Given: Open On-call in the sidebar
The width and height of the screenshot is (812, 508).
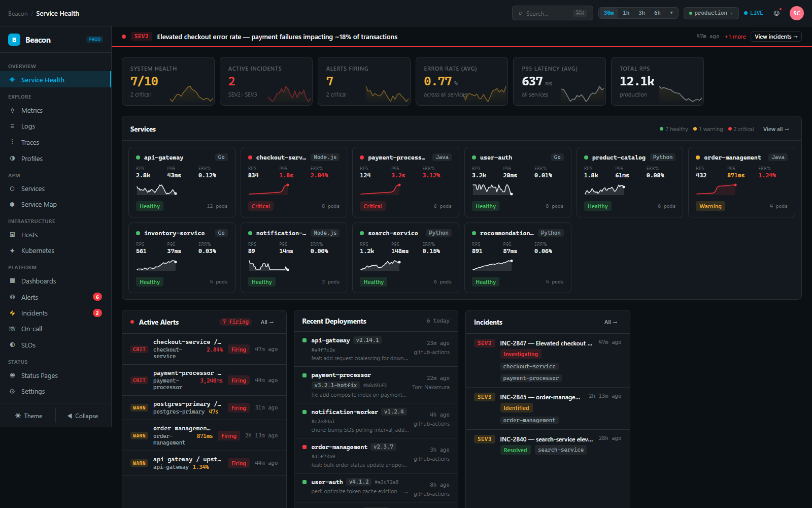Looking at the screenshot, I should point(55,329).
